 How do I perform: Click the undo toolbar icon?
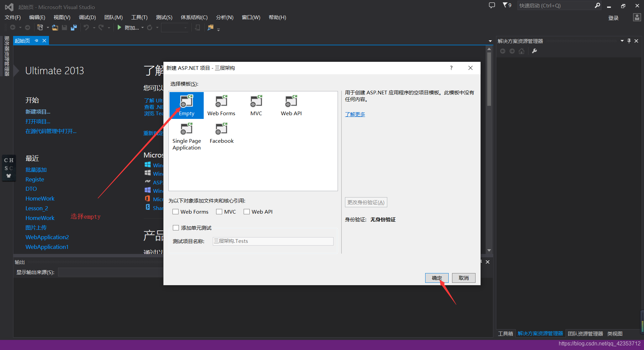point(87,28)
